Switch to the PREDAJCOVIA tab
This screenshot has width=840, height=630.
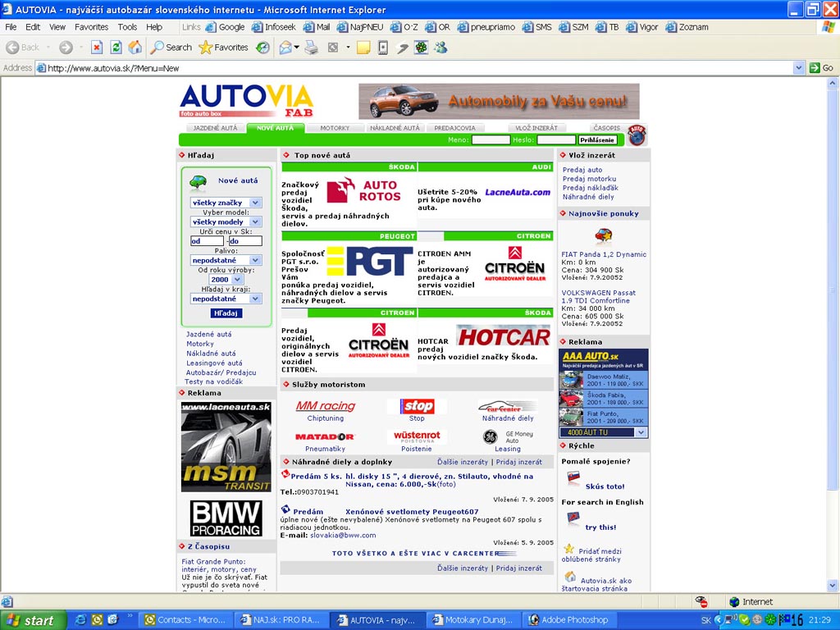[454, 128]
